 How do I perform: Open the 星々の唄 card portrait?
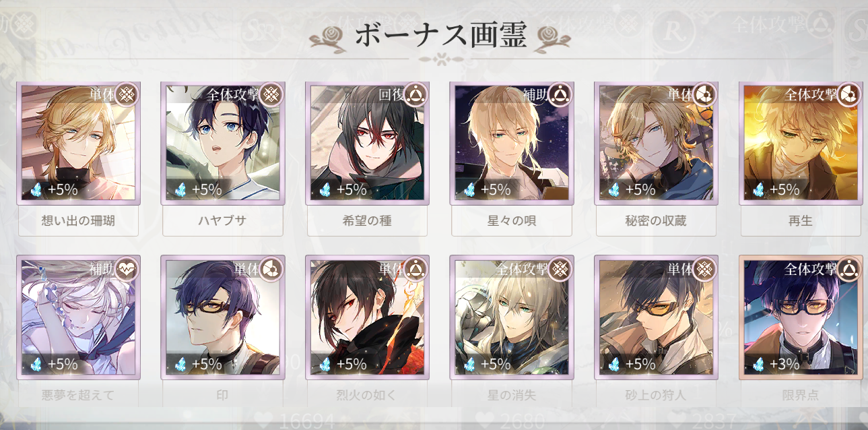pos(512,144)
